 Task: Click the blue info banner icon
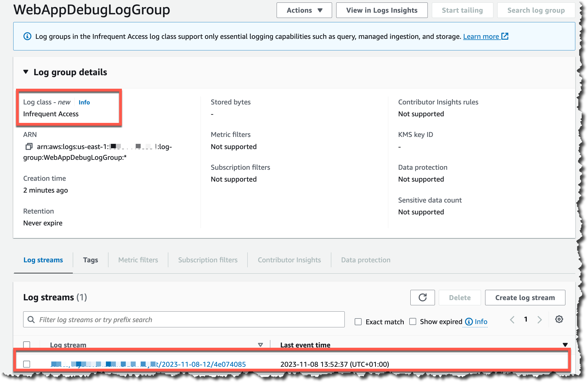[x=27, y=36]
